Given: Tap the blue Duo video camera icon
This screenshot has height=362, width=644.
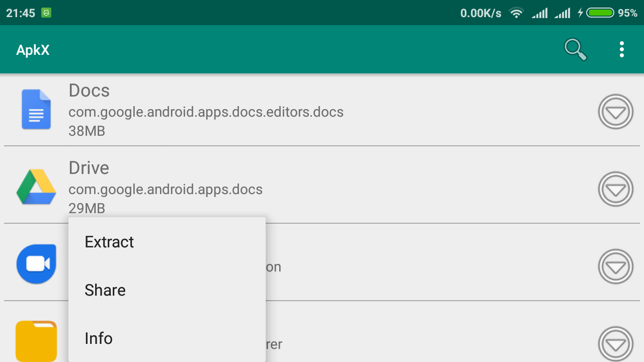Looking at the screenshot, I should [36, 264].
